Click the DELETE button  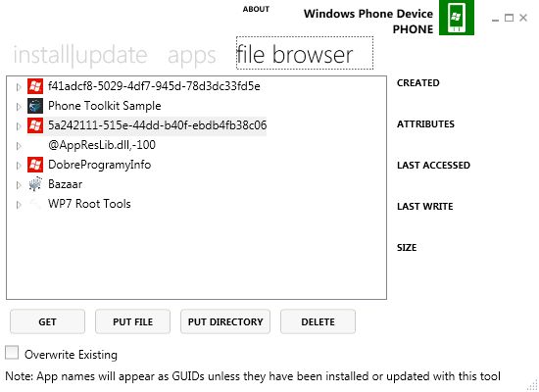(x=318, y=321)
